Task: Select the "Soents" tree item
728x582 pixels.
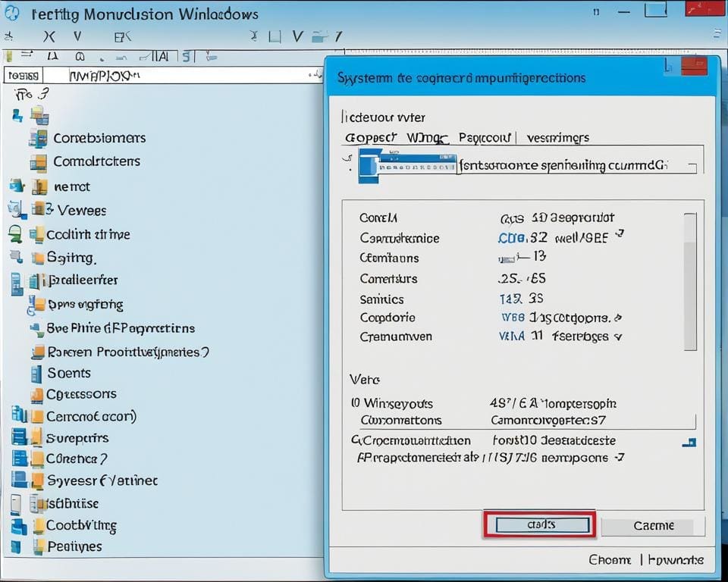Action: tap(69, 373)
